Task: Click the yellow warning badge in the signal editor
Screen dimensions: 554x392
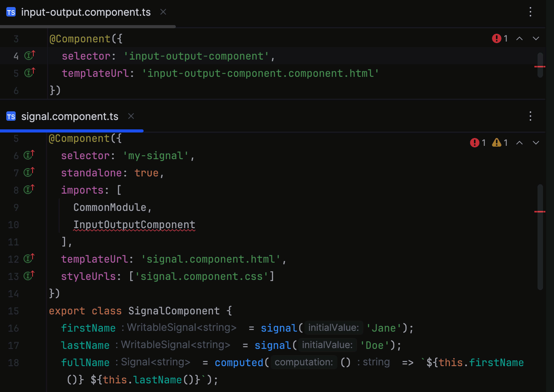Action: [497, 142]
